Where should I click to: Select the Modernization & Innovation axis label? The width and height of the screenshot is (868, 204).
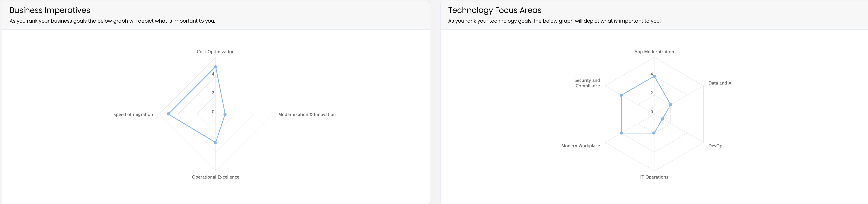point(307,114)
